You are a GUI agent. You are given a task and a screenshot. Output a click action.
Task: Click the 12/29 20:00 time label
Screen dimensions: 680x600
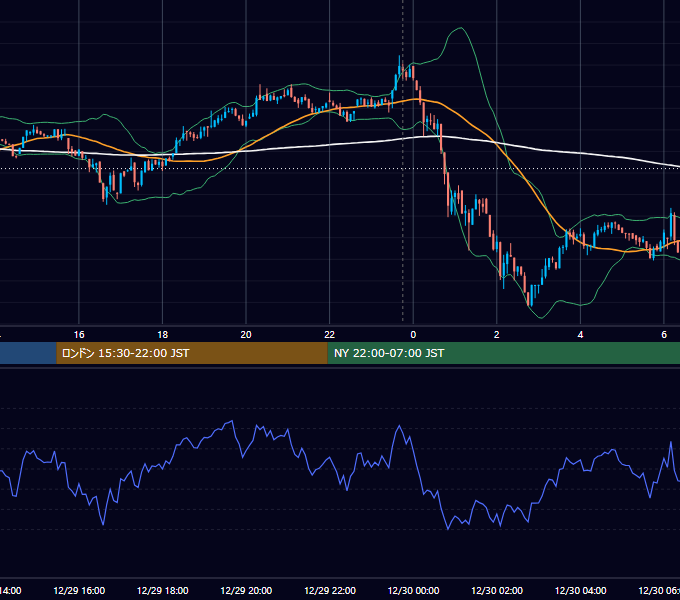pyautogui.click(x=246, y=590)
